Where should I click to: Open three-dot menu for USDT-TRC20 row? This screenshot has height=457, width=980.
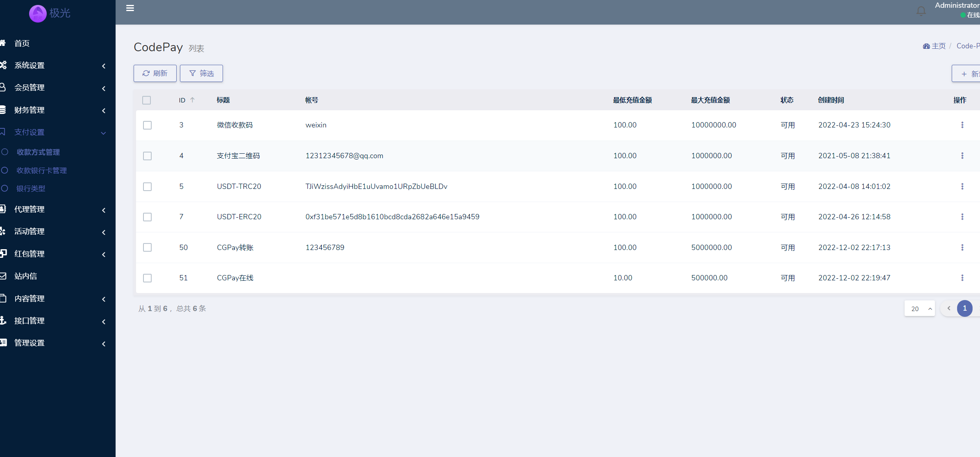962,186
